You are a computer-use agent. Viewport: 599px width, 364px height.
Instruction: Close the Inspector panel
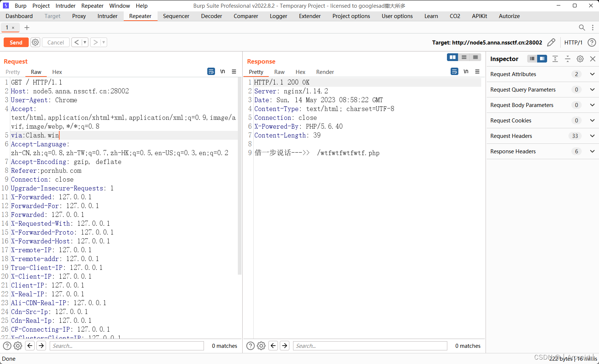[x=593, y=58]
